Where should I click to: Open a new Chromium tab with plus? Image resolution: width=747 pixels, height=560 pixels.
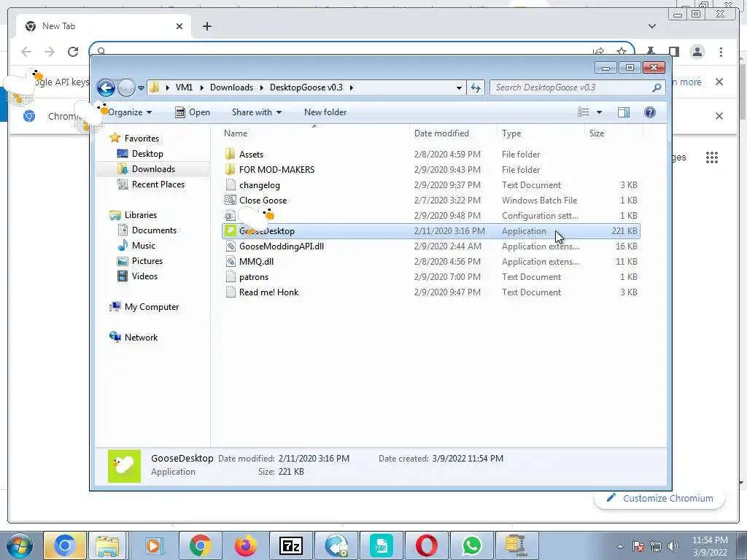pos(206,26)
